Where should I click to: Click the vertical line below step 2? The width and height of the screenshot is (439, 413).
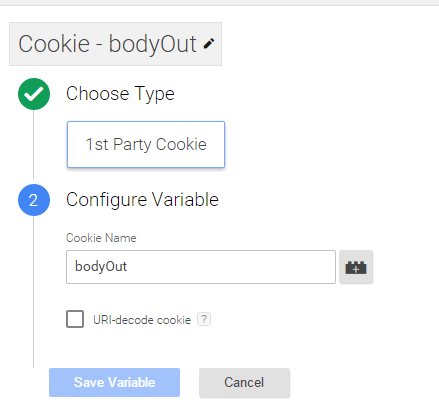[33, 292]
